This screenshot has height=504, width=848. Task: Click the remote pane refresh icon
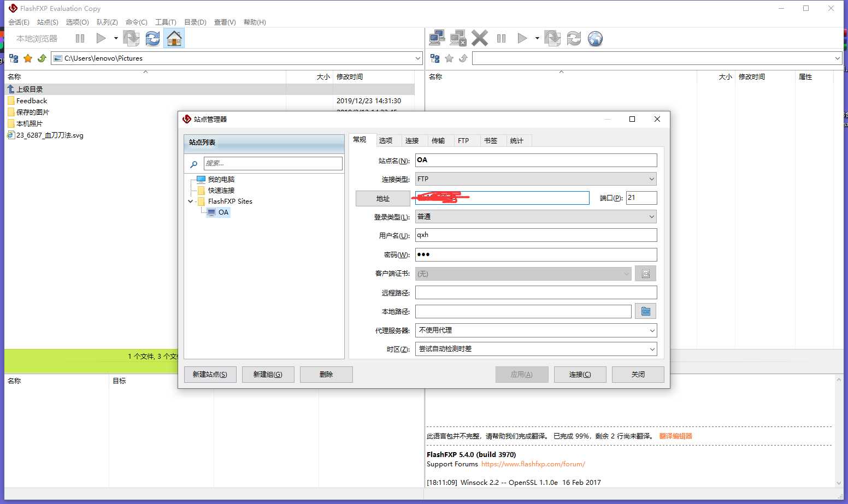pyautogui.click(x=574, y=38)
